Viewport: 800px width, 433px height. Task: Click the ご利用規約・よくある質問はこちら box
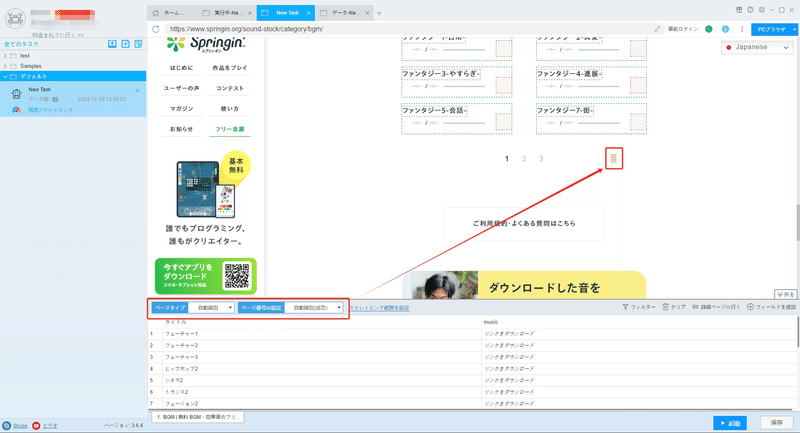pyautogui.click(x=524, y=223)
